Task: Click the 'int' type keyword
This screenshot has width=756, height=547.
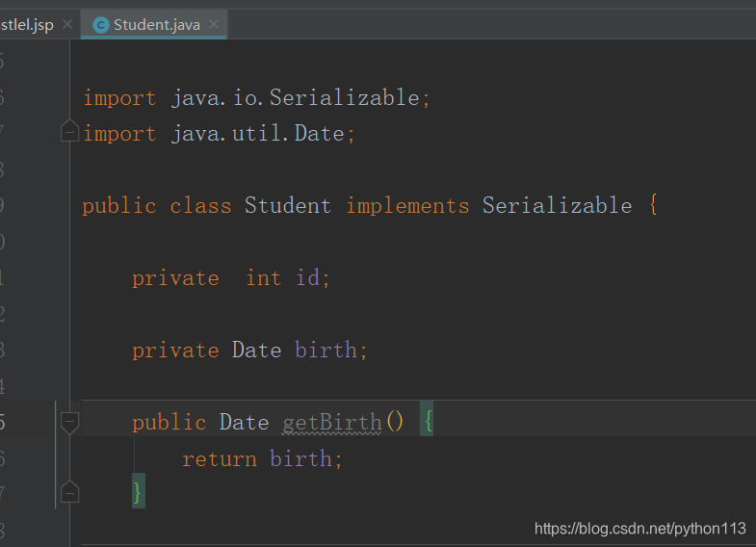Action: pos(263,278)
